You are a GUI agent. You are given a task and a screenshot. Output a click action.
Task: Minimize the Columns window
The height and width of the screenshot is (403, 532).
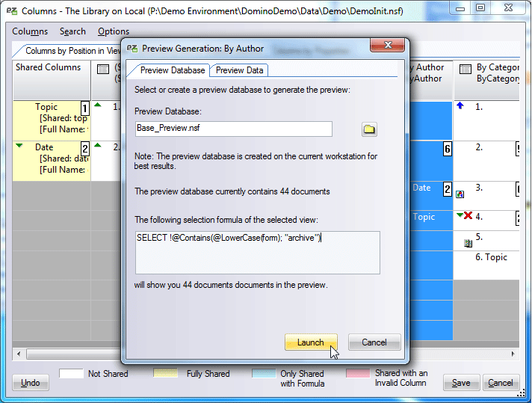tap(460, 8)
